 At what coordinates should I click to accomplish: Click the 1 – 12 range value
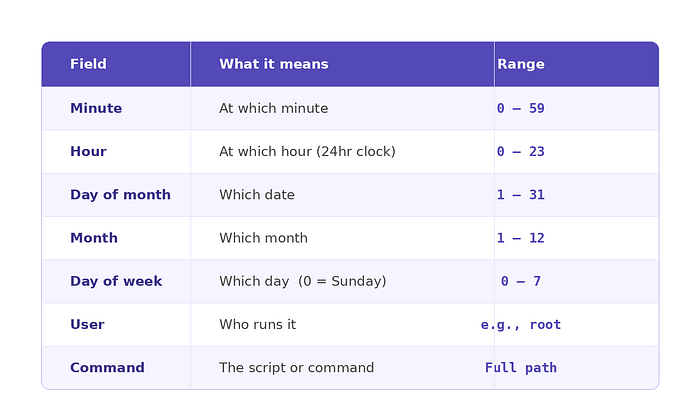[521, 238]
